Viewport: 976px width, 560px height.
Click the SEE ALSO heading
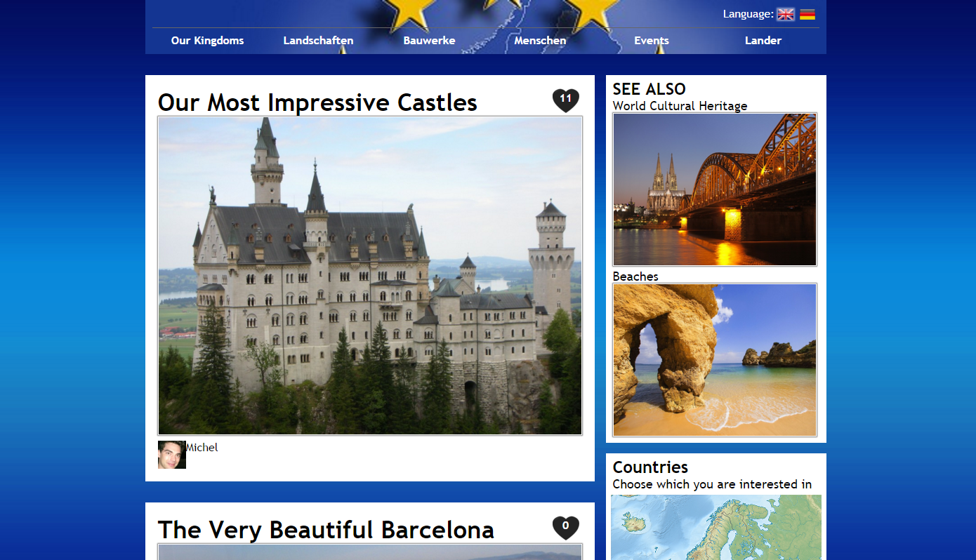click(x=649, y=89)
